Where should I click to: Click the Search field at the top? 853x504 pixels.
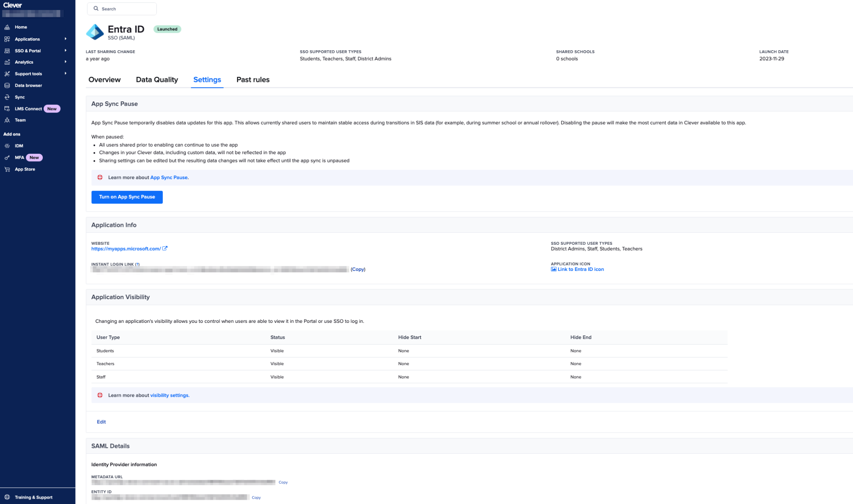[122, 8]
